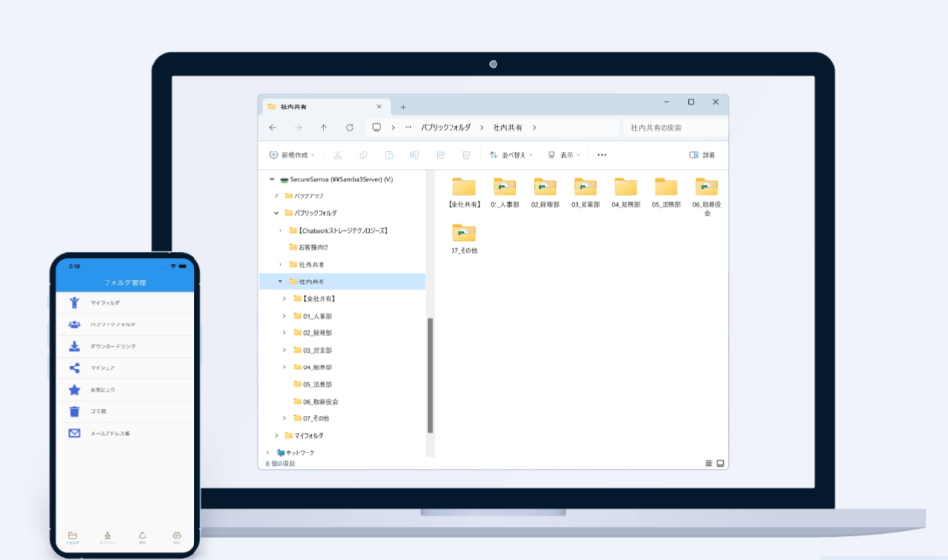The width and height of the screenshot is (948, 560).
Task: Click the delete trash icon in Explorer toolbar
Action: tap(466, 155)
